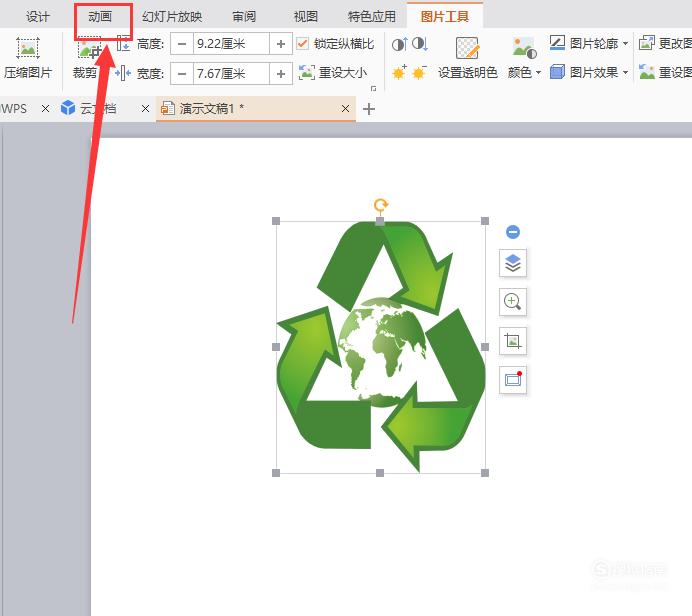
Task: Increase contrast icon
Action: (399, 44)
